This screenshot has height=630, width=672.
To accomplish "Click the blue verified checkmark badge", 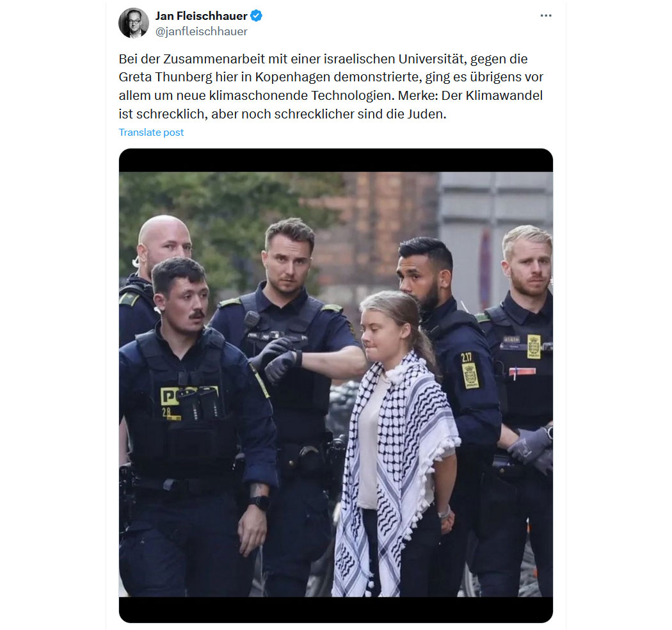I will click(x=256, y=16).
